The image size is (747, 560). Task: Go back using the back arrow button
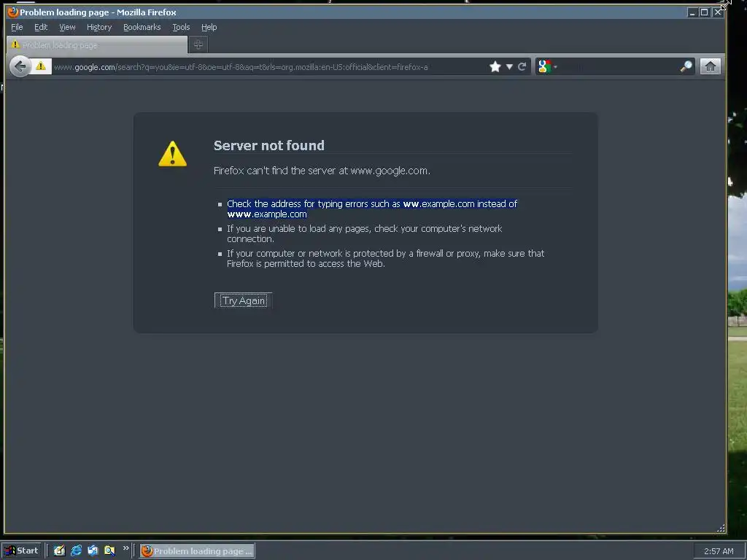20,66
